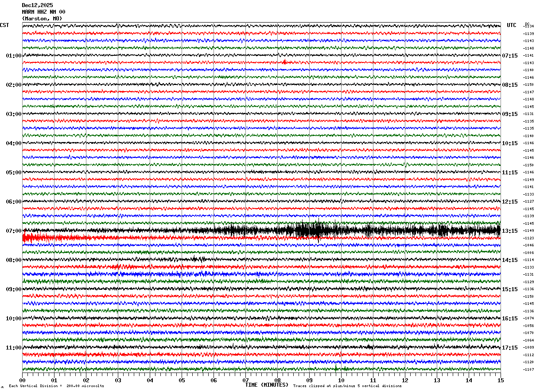This screenshot has width=536, height=392.
Task: Click the DC offset value -1070
Action: [528, 333]
